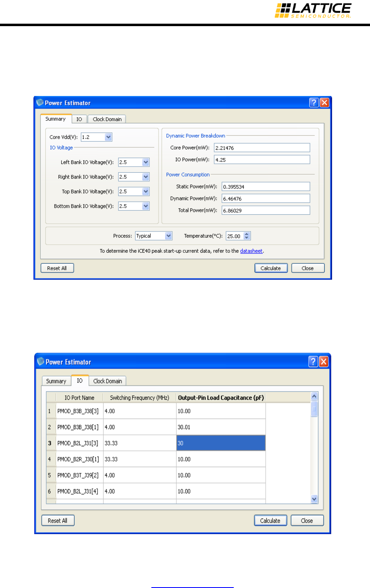Select the PMOD_B3B_J38[3] port name cell

tap(80, 411)
